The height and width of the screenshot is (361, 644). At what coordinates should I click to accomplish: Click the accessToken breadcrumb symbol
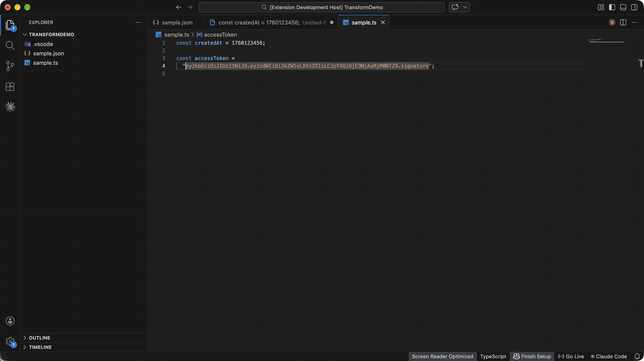coord(220,35)
